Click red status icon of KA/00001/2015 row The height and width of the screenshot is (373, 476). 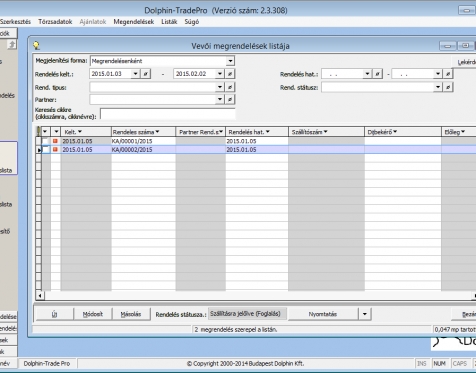click(x=55, y=141)
